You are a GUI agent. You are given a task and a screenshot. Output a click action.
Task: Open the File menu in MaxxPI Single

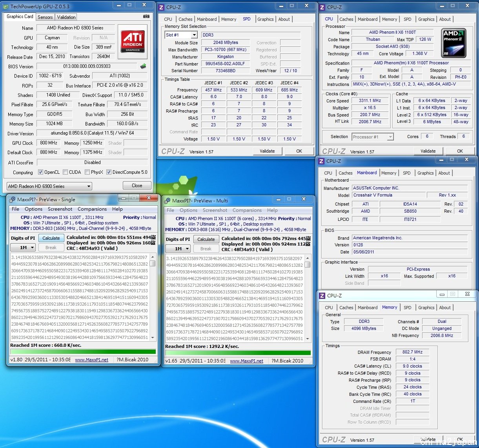[x=15, y=209]
